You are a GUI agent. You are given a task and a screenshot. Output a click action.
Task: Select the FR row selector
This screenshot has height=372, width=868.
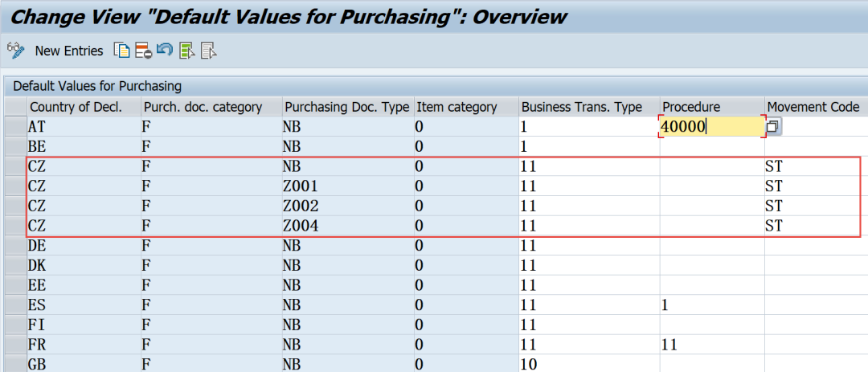[15, 345]
